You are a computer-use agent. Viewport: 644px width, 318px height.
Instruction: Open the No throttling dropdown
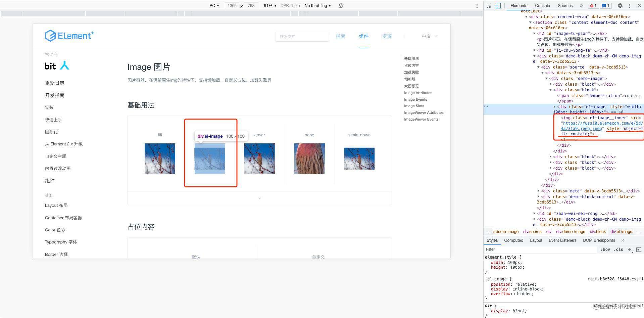click(x=318, y=6)
